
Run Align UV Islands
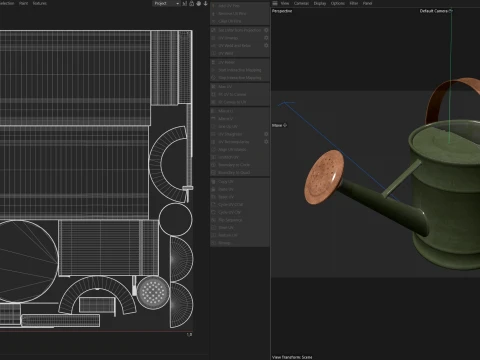click(x=240, y=149)
